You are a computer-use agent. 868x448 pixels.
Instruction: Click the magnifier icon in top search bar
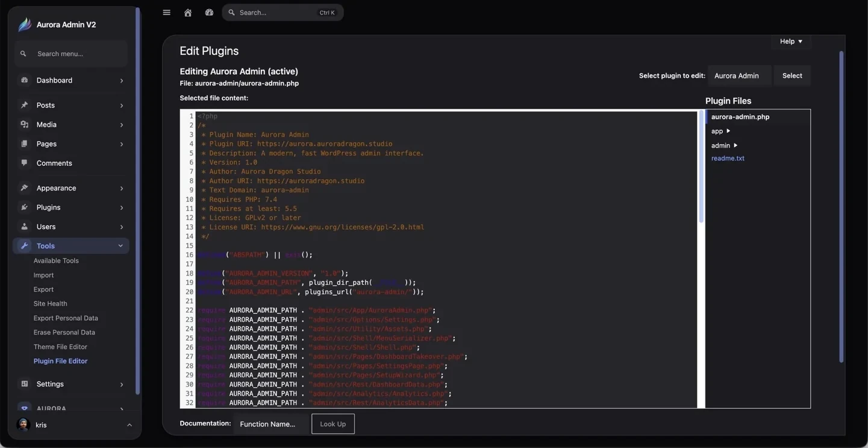(x=231, y=13)
